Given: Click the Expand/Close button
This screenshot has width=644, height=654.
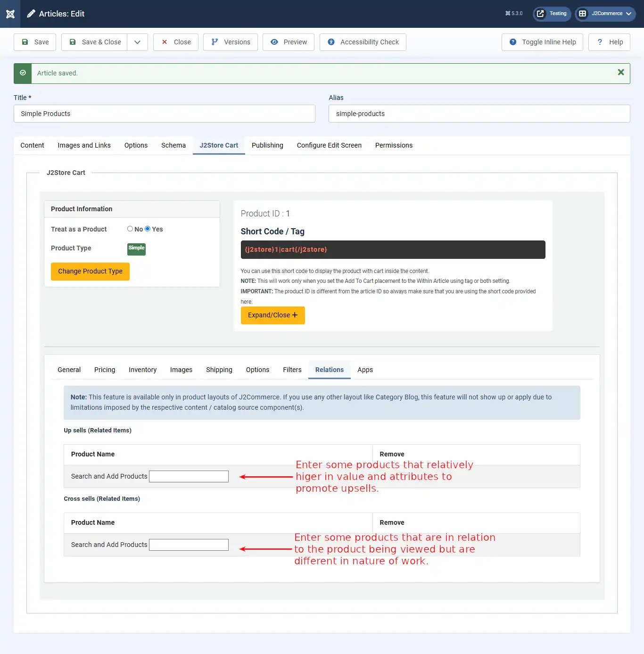Looking at the screenshot, I should pos(272,315).
